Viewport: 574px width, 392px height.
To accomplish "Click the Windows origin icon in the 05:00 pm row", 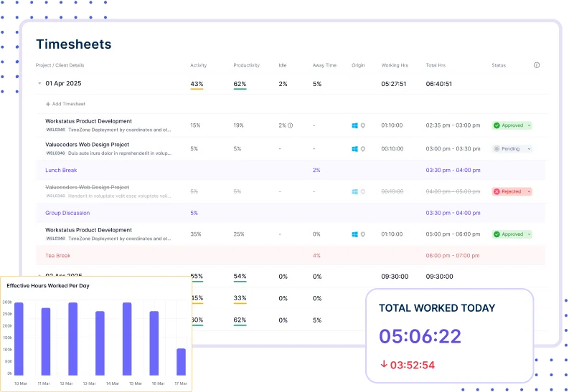I will 354,234.
